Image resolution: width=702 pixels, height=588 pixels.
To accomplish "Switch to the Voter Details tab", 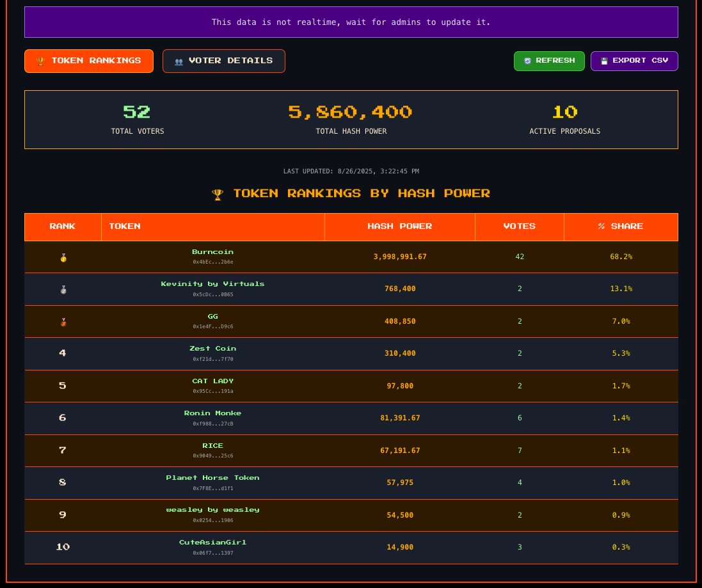I will (x=224, y=61).
